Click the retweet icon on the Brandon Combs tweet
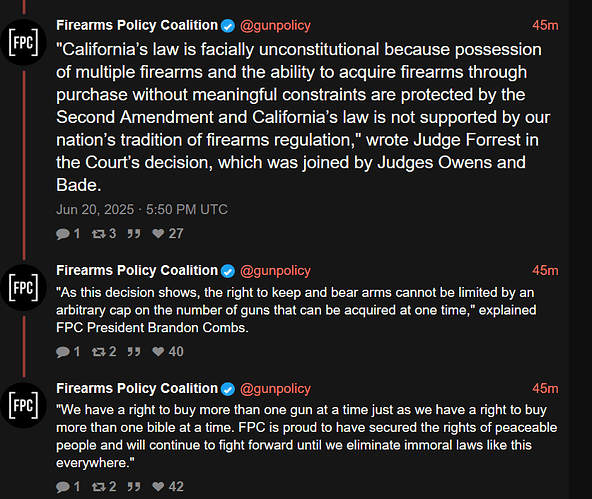The height and width of the screenshot is (499, 592). pyautogui.click(x=99, y=352)
